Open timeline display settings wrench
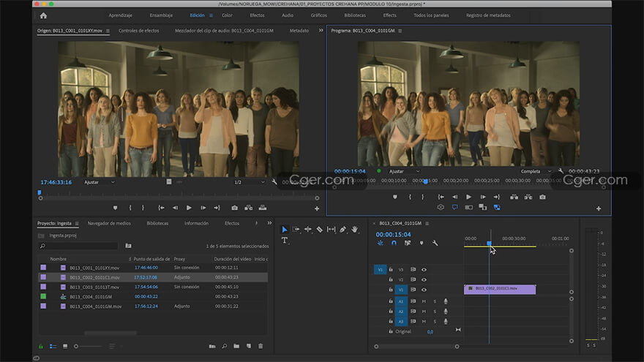The width and height of the screenshot is (644, 362). (435, 243)
